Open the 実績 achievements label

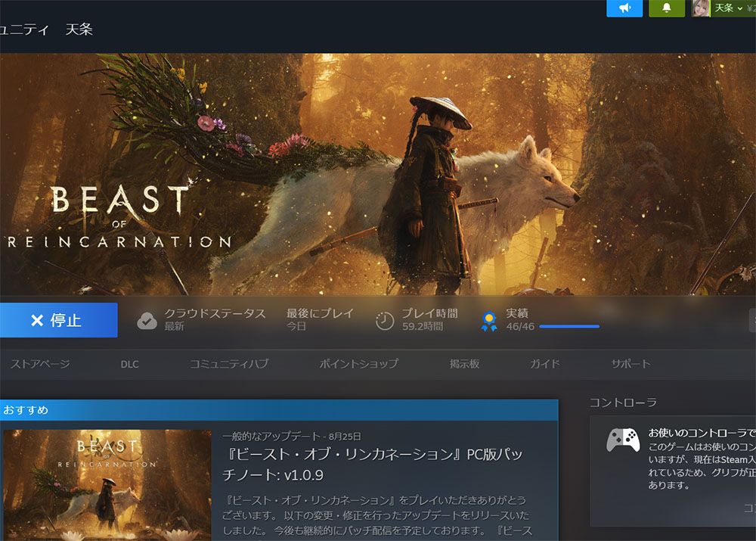pos(517,314)
